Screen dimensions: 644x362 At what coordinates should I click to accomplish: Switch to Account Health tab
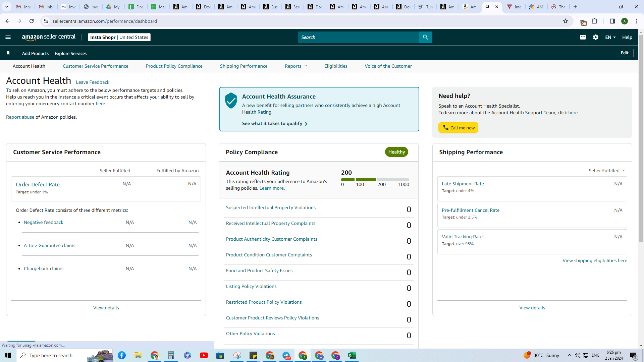(29, 66)
